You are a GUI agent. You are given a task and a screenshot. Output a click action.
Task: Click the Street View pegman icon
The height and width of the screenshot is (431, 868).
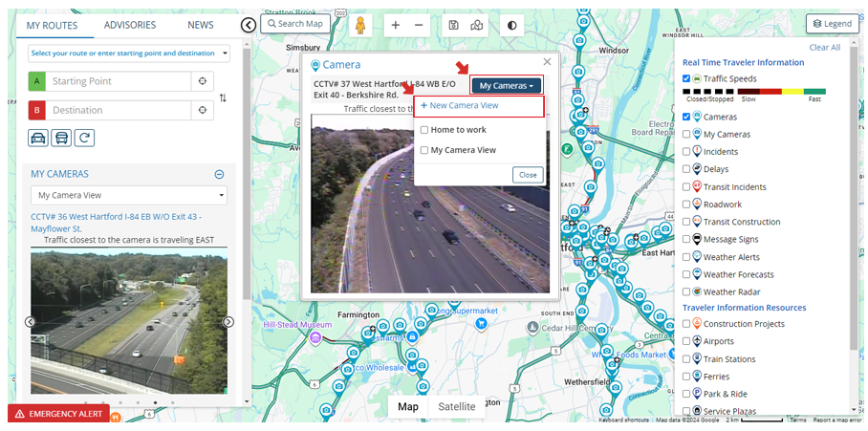coord(361,25)
